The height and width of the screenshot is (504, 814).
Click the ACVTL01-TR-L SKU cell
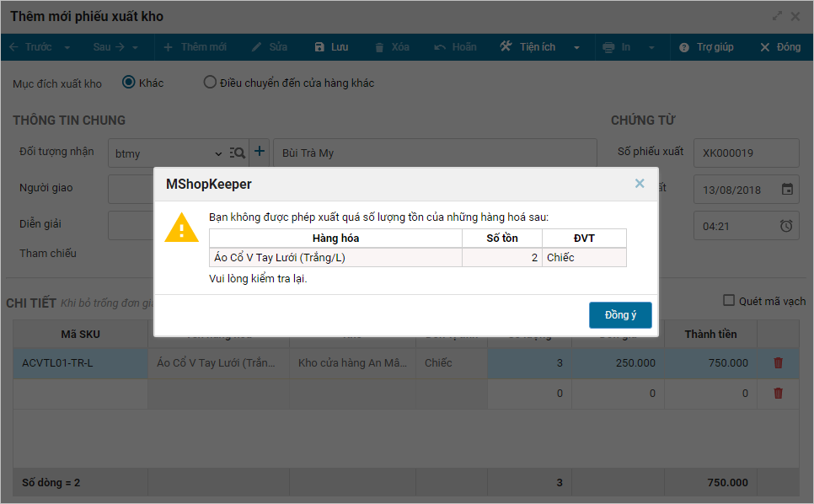[80, 362]
